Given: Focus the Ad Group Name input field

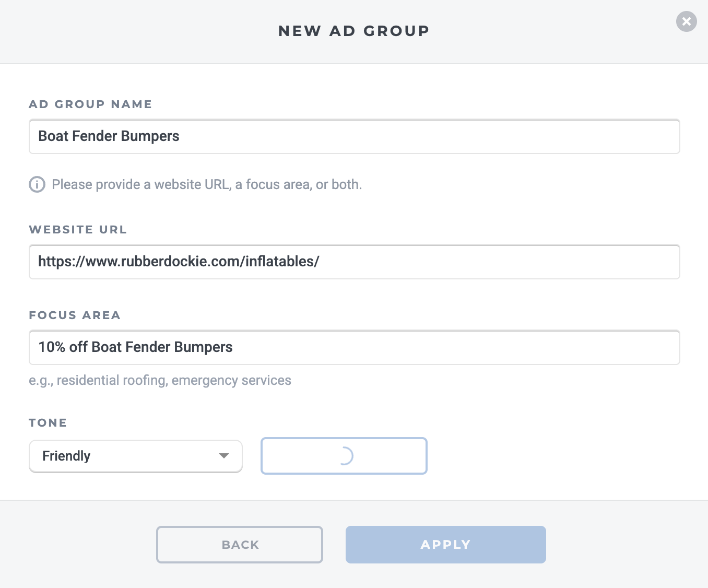Looking at the screenshot, I should pos(355,136).
